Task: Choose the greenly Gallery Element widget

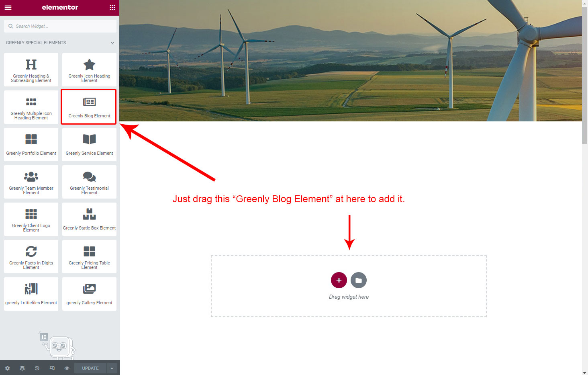Action: 89,294
